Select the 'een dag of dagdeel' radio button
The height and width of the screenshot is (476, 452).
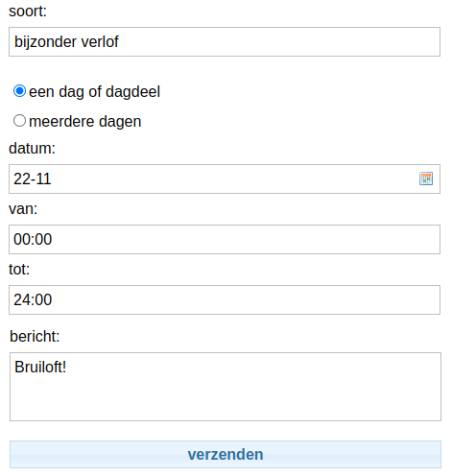19,91
